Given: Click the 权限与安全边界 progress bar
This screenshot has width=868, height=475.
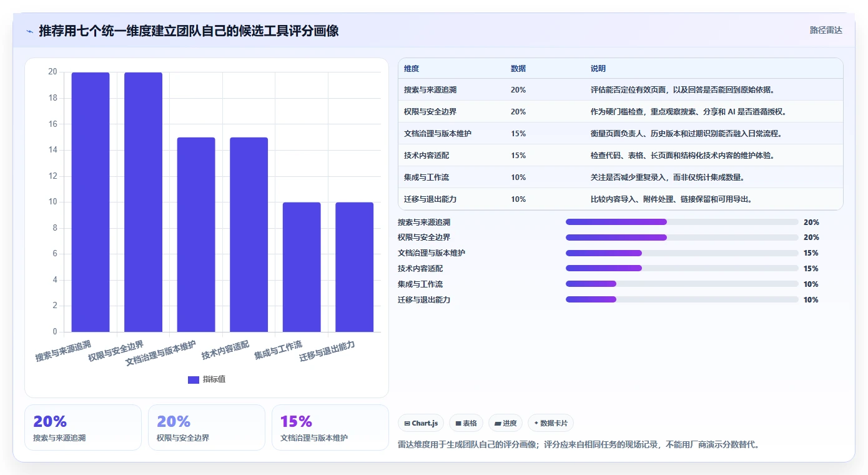Looking at the screenshot, I should coord(682,237).
